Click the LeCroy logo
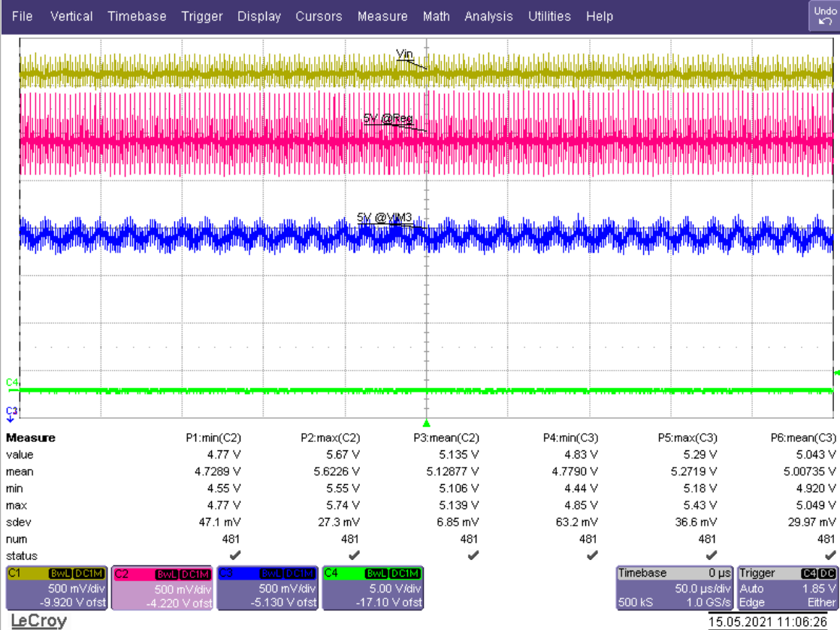Viewport: 840px width, 630px height. click(38, 621)
